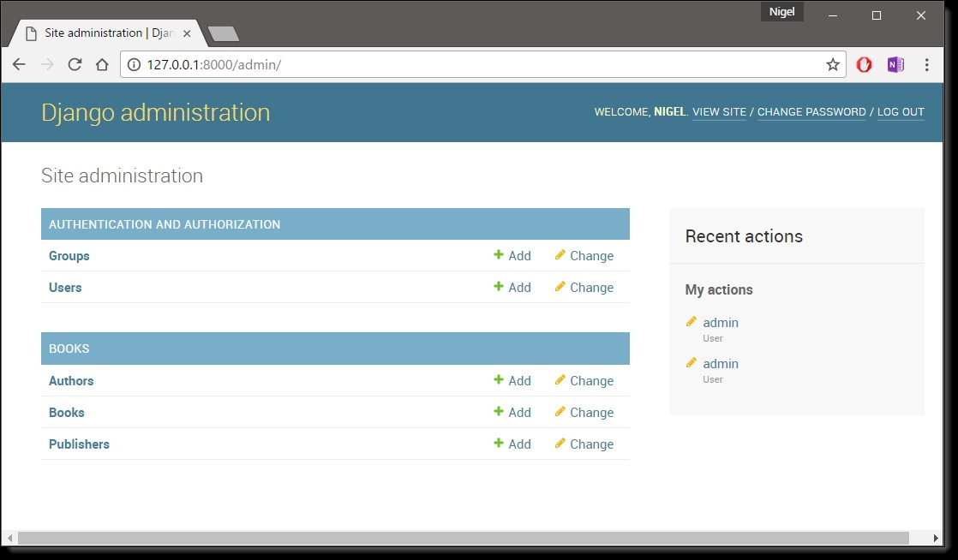Click Change for Publishers
The image size is (958, 560).
(584, 444)
